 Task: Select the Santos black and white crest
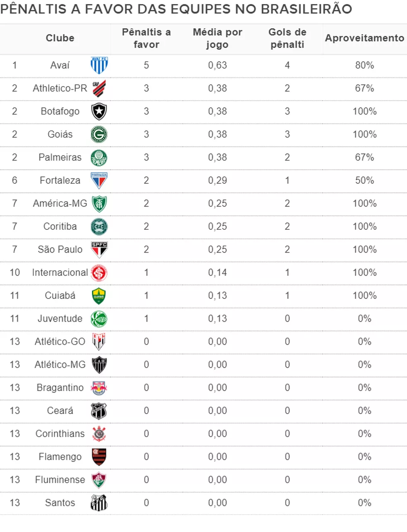pyautogui.click(x=99, y=503)
